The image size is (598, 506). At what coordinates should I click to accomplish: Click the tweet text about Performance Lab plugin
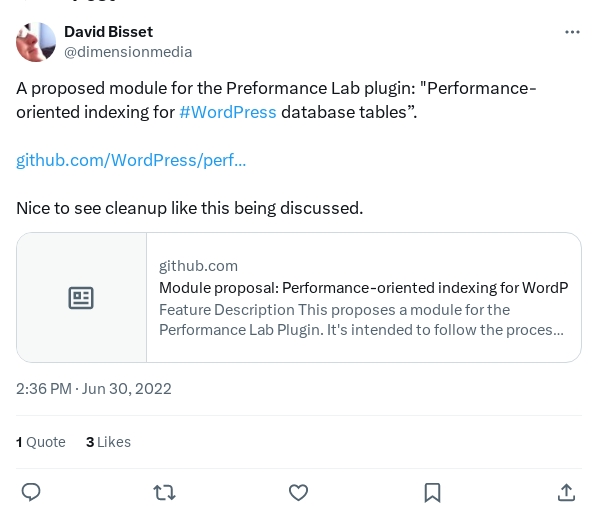pos(276,100)
